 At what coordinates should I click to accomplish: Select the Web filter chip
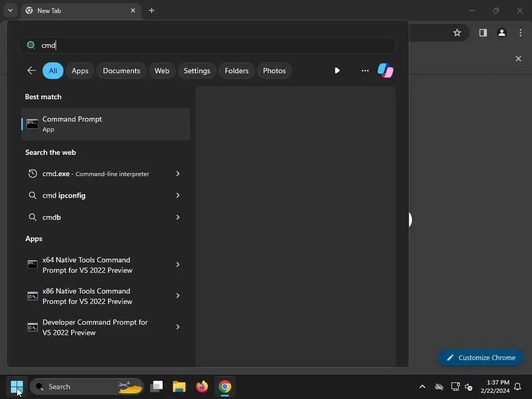click(x=162, y=71)
